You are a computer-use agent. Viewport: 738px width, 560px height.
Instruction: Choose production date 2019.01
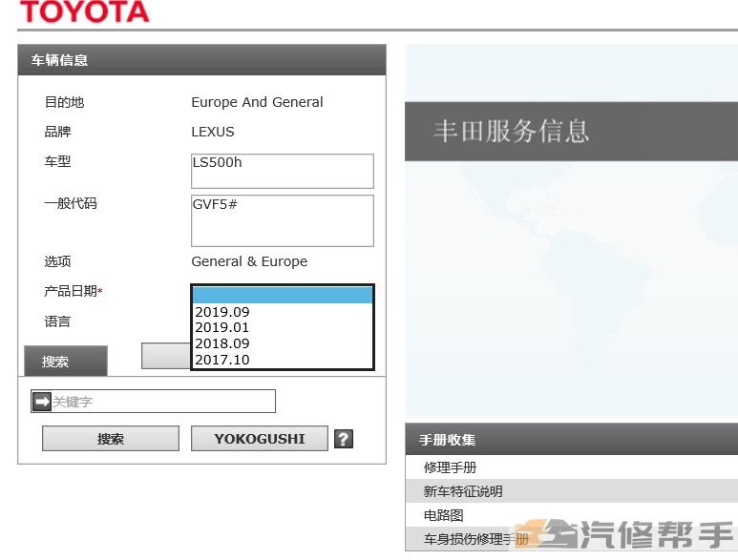point(283,328)
